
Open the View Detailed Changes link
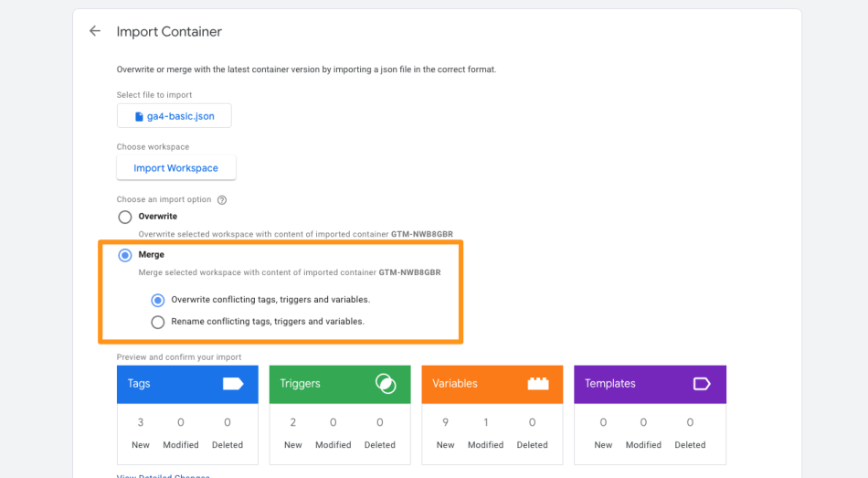(x=163, y=475)
